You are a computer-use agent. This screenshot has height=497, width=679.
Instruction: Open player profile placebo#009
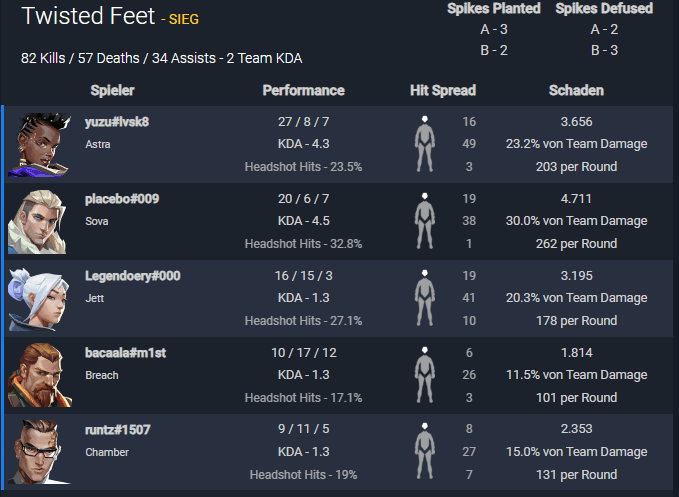tap(122, 199)
